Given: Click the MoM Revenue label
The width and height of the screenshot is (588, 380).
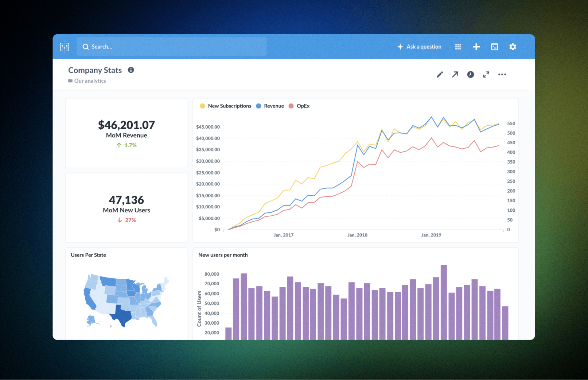Looking at the screenshot, I should click(126, 135).
